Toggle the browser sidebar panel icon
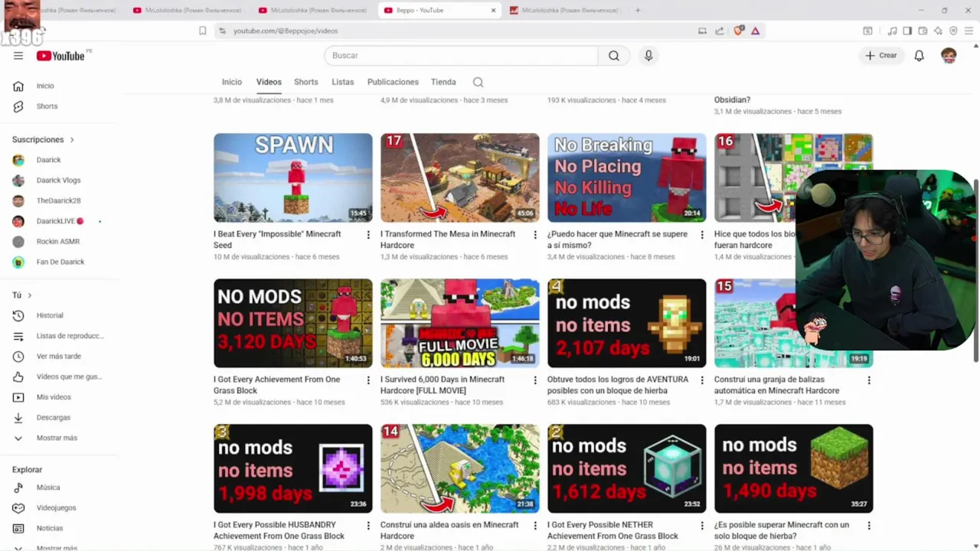Image resolution: width=980 pixels, height=551 pixels. [x=907, y=31]
